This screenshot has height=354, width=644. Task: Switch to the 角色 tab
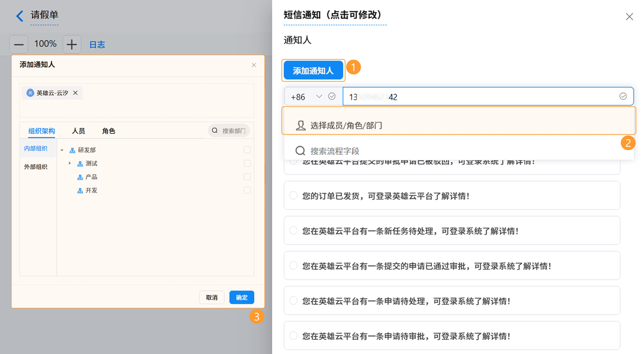point(109,131)
